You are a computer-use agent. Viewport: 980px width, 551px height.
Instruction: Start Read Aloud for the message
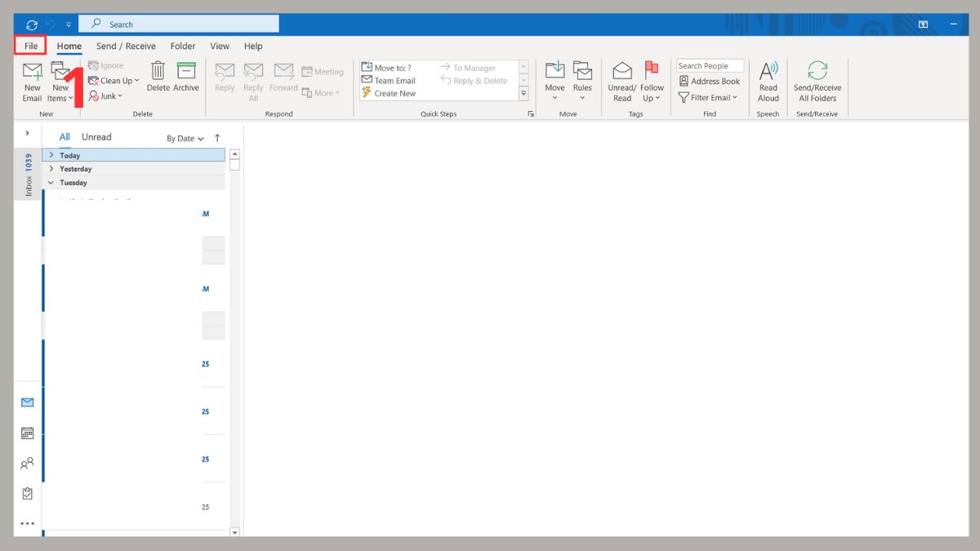tap(768, 82)
